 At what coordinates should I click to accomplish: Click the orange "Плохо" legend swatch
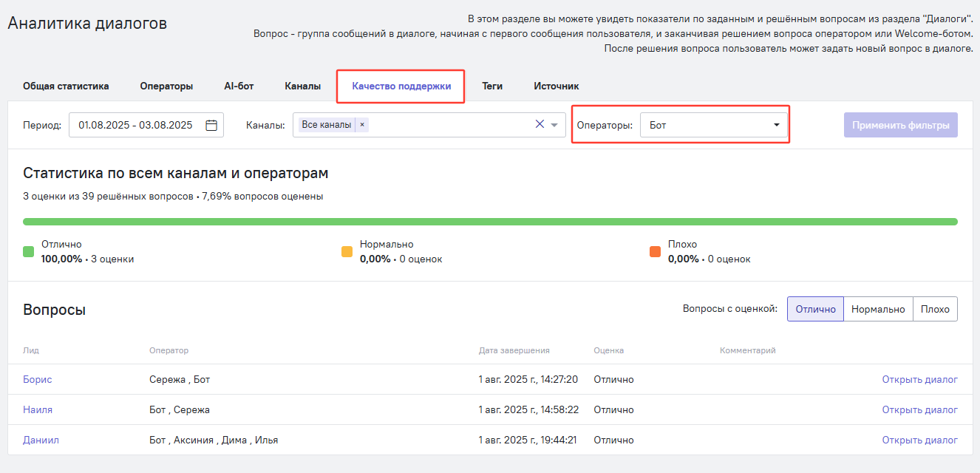click(655, 252)
